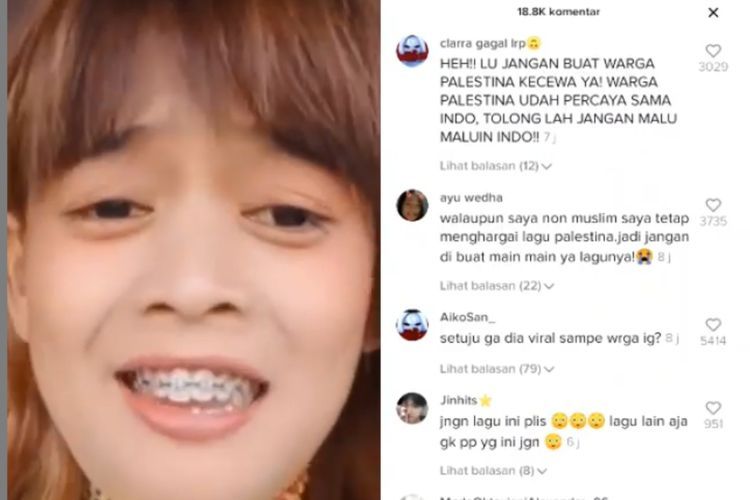Open AikoSan_'s profile avatar
This screenshot has width=750, height=500.
412,325
